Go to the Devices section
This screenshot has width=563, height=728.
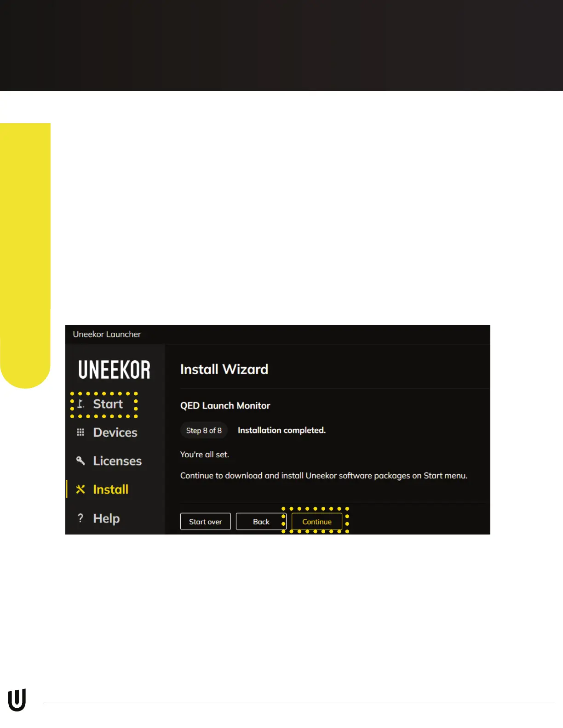(x=115, y=432)
